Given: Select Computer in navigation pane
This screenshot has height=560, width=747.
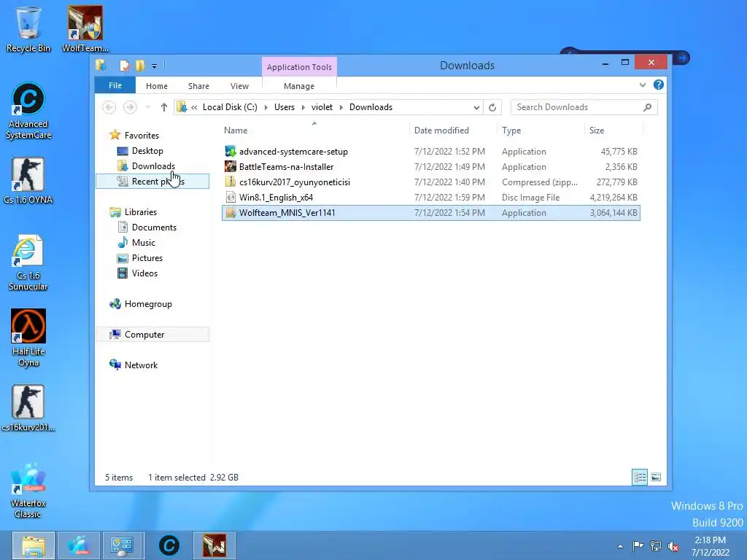Looking at the screenshot, I should click(x=144, y=334).
